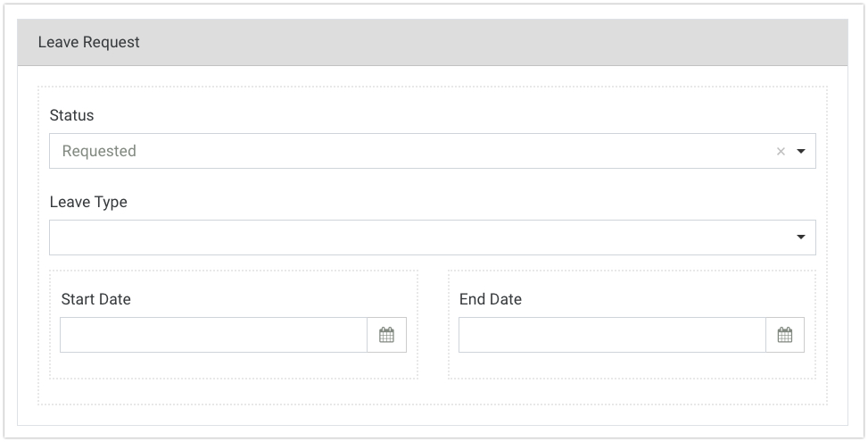Viewport: 868px width, 442px height.
Task: Open the Start Date calendar picker
Action: click(x=386, y=335)
